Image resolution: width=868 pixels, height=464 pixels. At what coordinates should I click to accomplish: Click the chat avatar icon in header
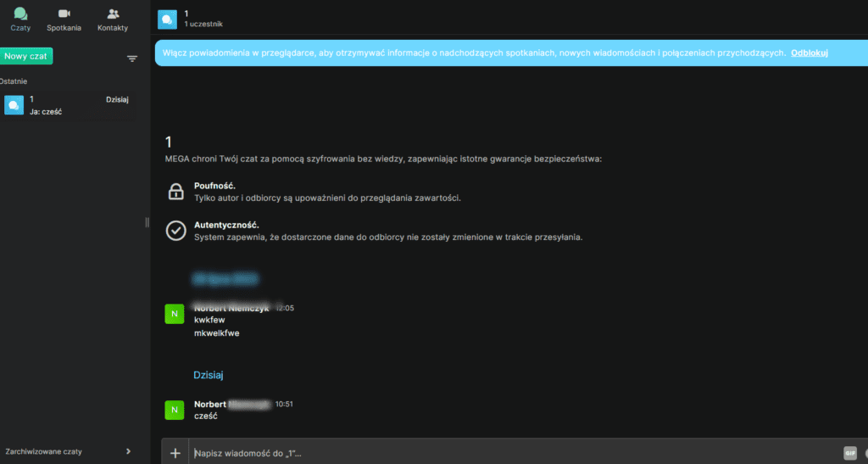pos(168,19)
